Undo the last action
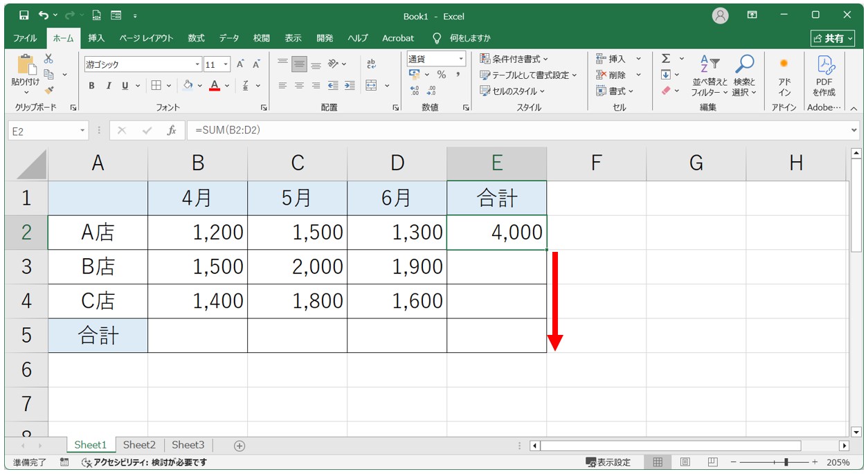 click(44, 15)
